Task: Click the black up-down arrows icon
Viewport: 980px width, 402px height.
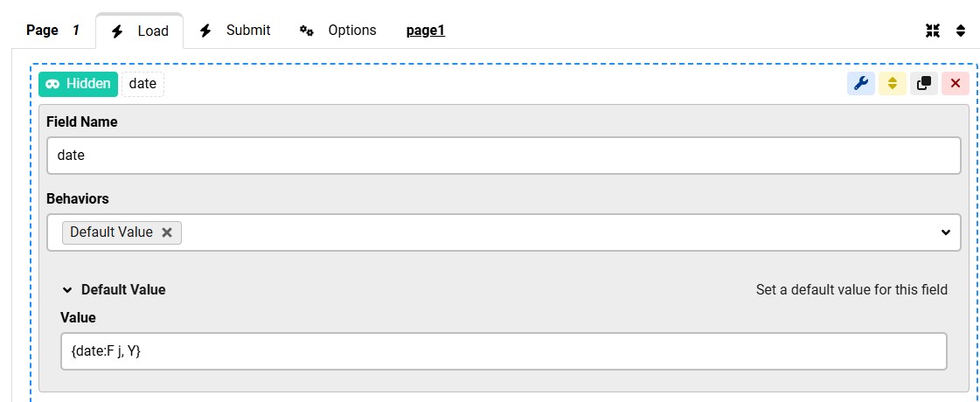Action: point(961,31)
